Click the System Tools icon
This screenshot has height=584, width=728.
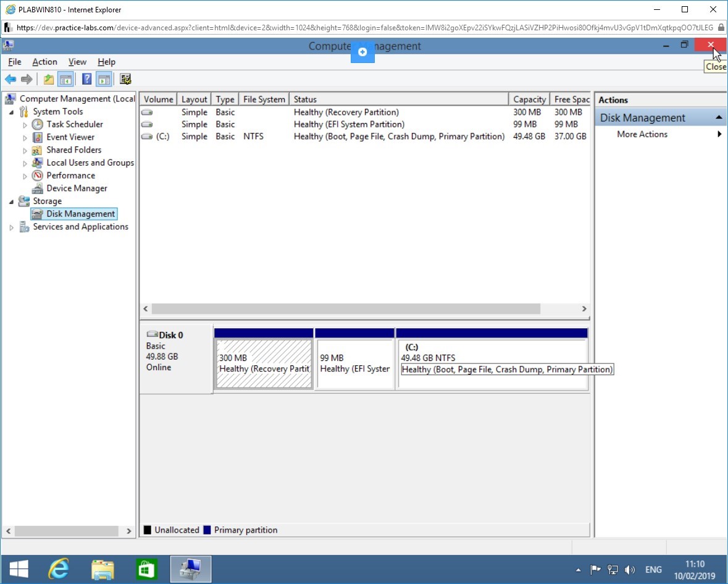tap(23, 111)
